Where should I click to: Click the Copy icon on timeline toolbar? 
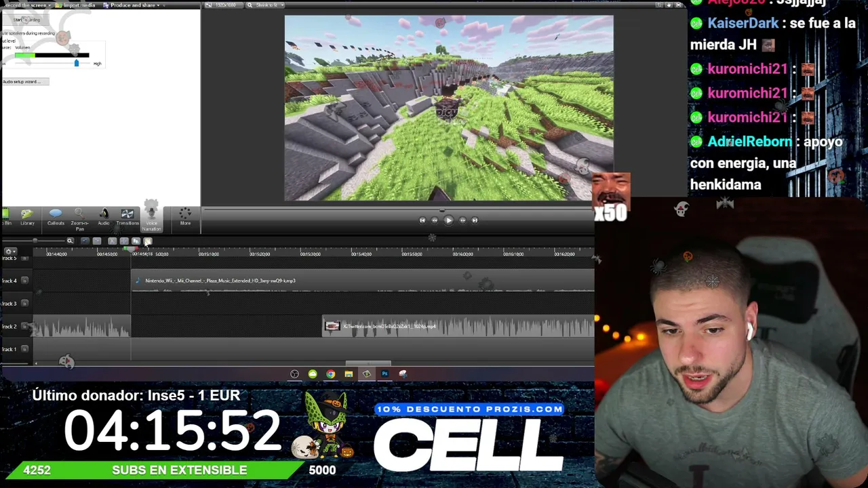[136, 241]
